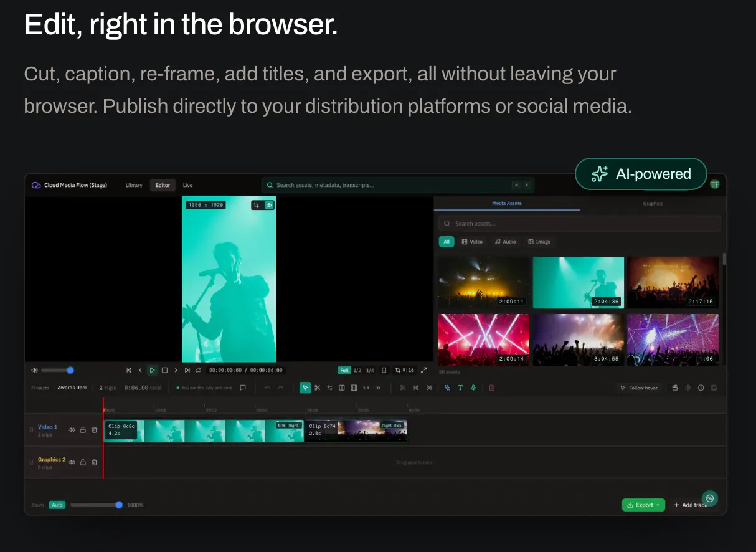Click the AI-powered badge

[x=641, y=174]
